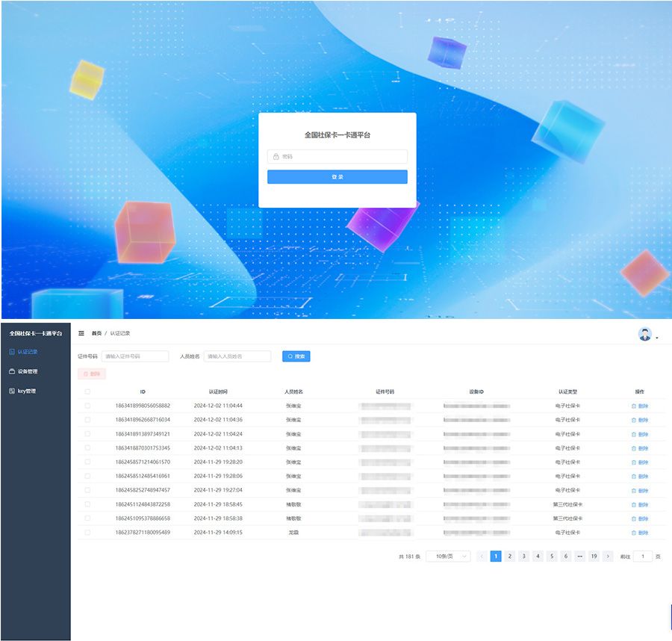Open the 10条/页 page size dropdown
The height and width of the screenshot is (641, 672).
coord(448,557)
